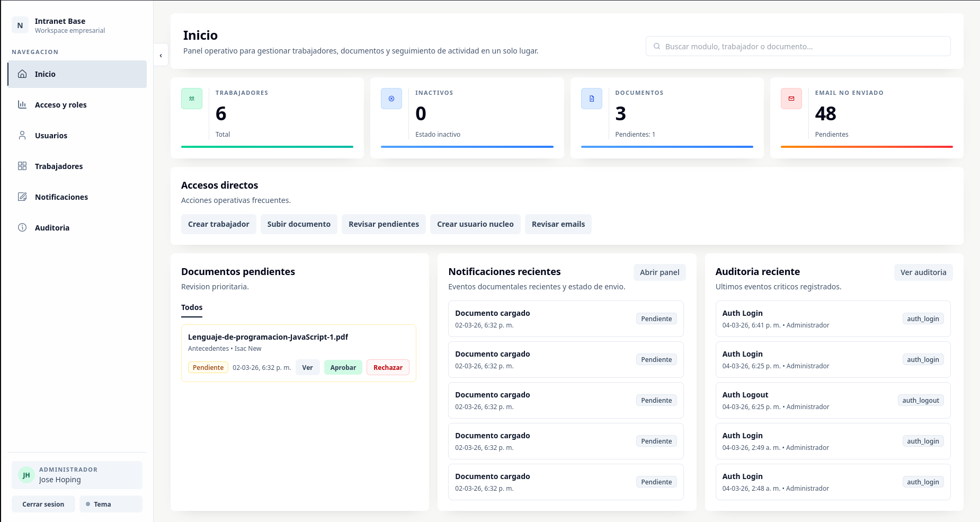Click the Jose Hoping administrator profile

coord(77,475)
